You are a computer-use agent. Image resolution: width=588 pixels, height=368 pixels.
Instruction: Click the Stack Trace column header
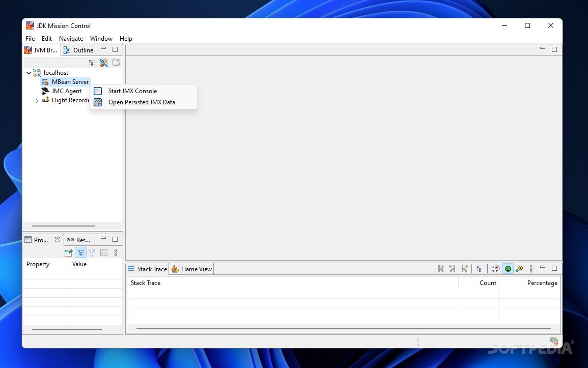(293, 283)
